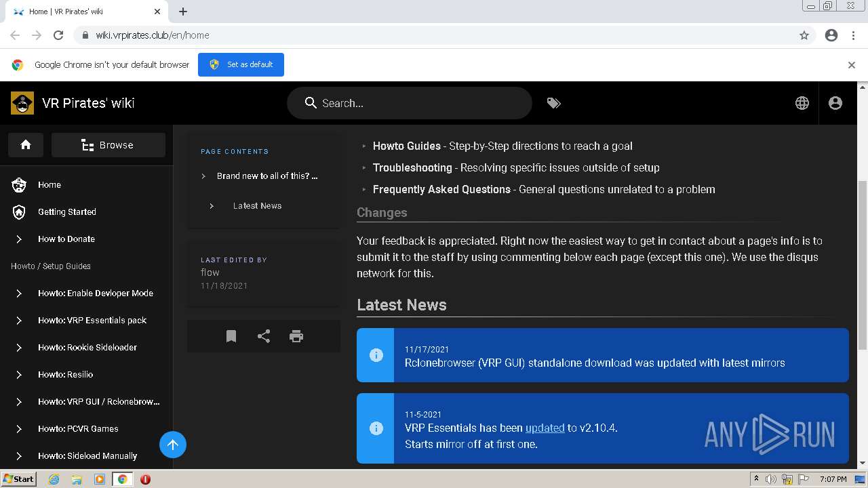
Task: Click the Chrome address bar URL
Action: 153,35
